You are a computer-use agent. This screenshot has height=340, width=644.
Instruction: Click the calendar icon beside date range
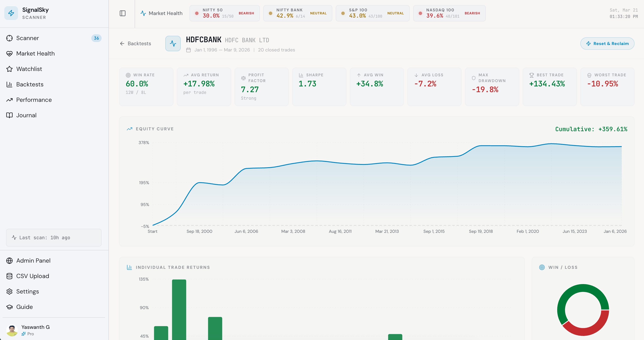188,50
